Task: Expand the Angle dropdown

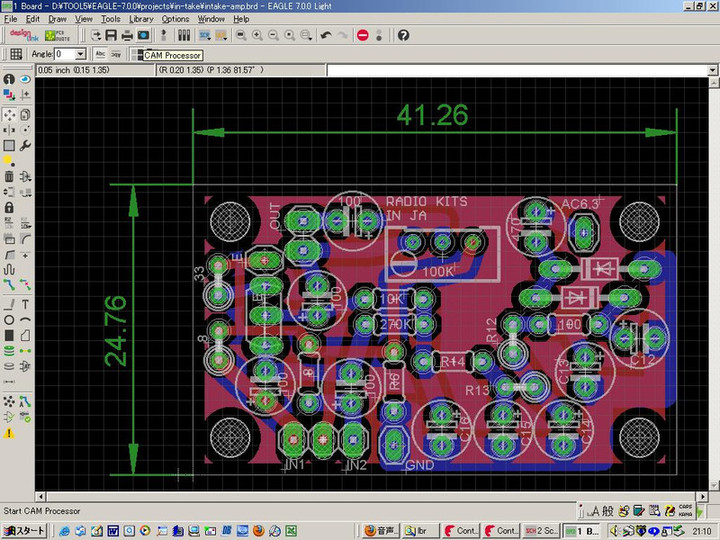Action: [x=81, y=54]
